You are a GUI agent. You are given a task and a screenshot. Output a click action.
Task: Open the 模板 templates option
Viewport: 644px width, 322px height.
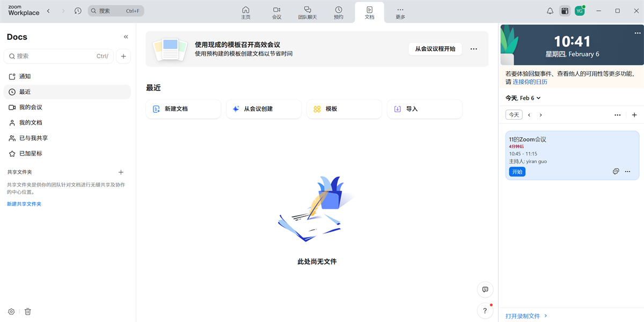point(344,109)
